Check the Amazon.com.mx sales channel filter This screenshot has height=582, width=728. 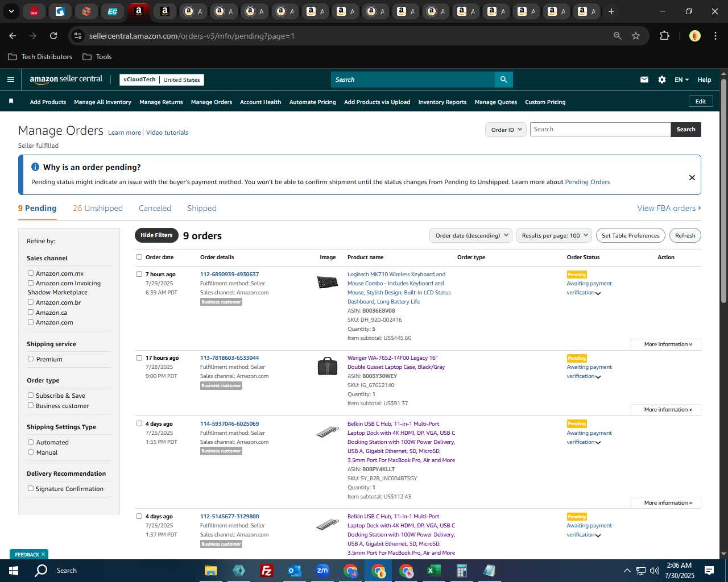[31, 273]
